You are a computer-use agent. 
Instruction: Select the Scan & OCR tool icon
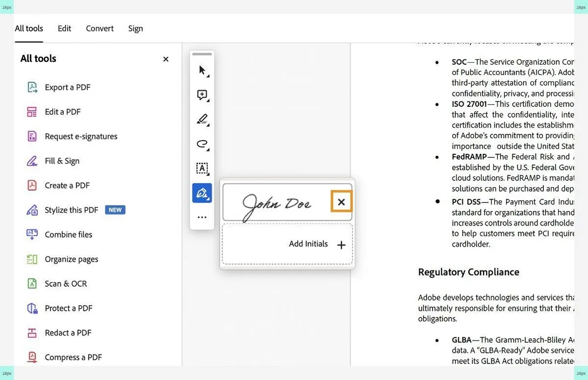click(x=32, y=283)
